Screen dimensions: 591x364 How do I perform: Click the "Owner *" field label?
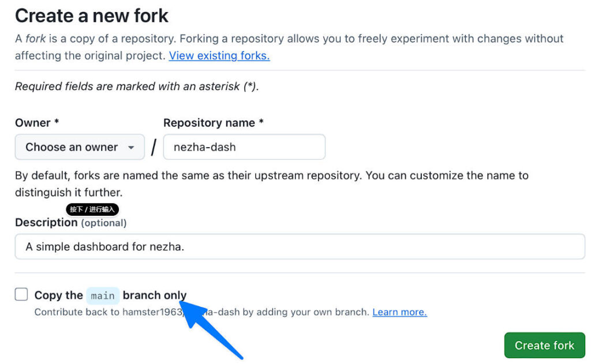[x=37, y=123]
